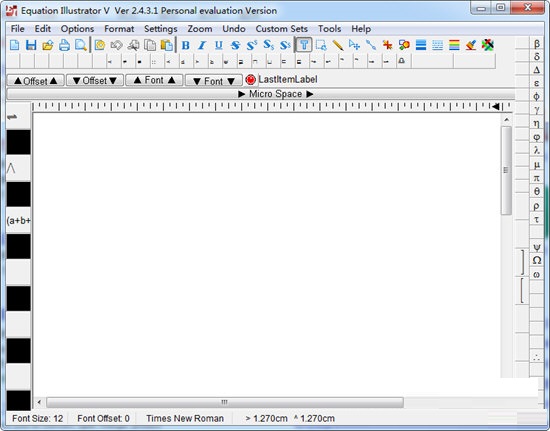Click the right margin marker on ruler
The height and width of the screenshot is (431, 550).
point(495,106)
